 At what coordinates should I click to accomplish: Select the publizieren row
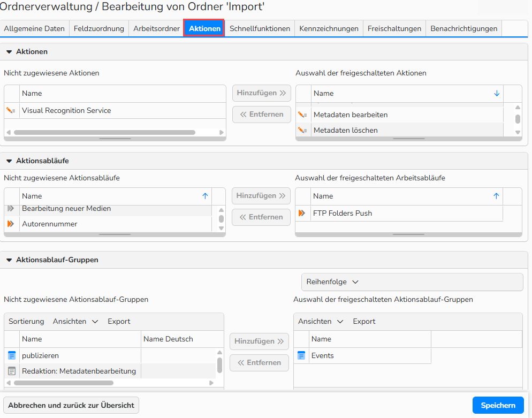coord(110,355)
